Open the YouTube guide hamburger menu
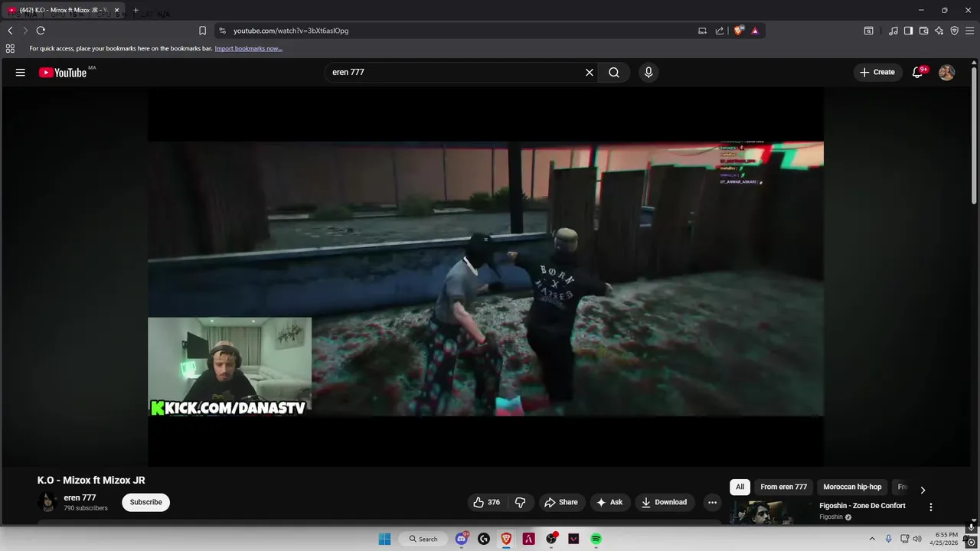The height and width of the screenshot is (551, 980). 20,73
